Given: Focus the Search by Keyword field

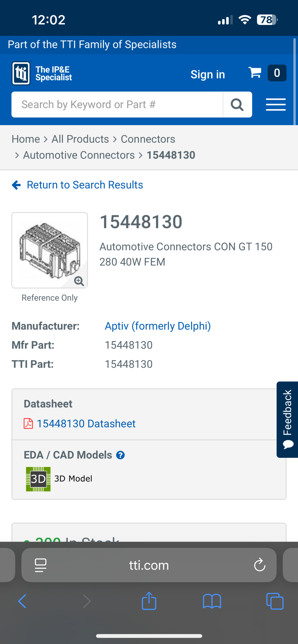Looking at the screenshot, I should pyautogui.click(x=117, y=105).
